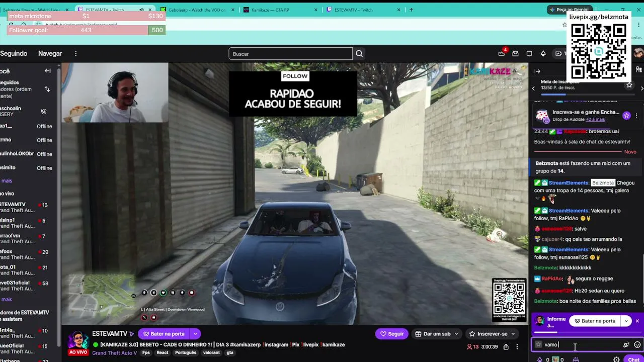Close the Kamikaze — GTA RP browser tab
The height and width of the screenshot is (362, 644).
click(x=316, y=10)
